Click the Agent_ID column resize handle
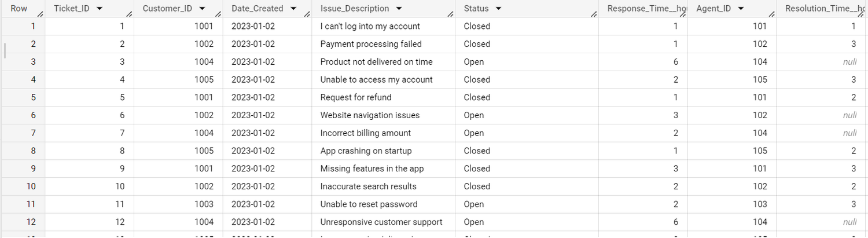This screenshot has width=868, height=238. point(772,14)
